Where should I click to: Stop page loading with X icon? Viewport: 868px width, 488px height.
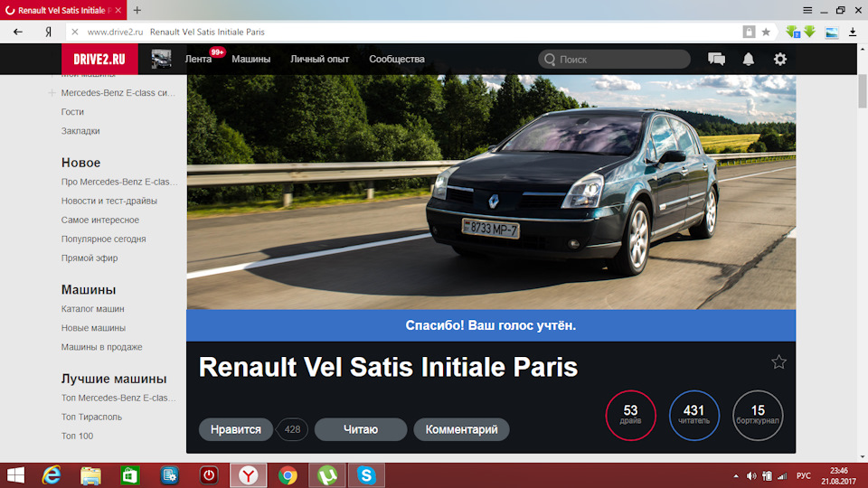coord(75,33)
